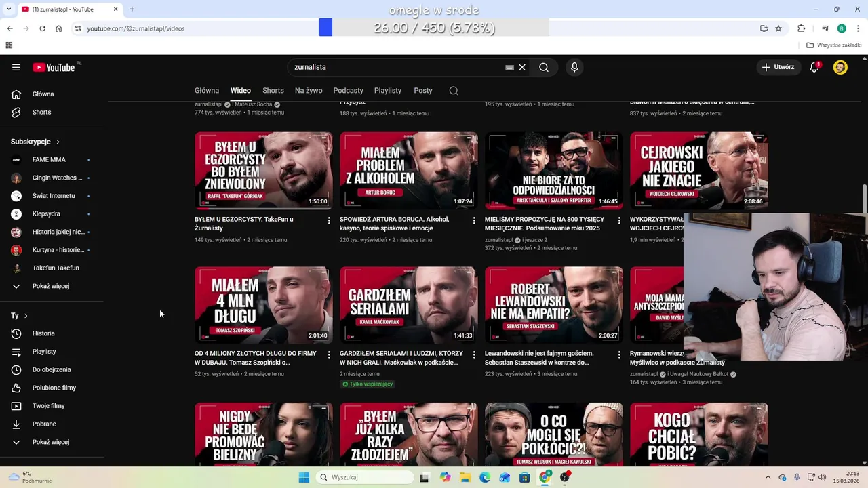Open Świat Internetu subscription channel
Image resolution: width=868 pixels, height=488 pixels.
coord(52,196)
